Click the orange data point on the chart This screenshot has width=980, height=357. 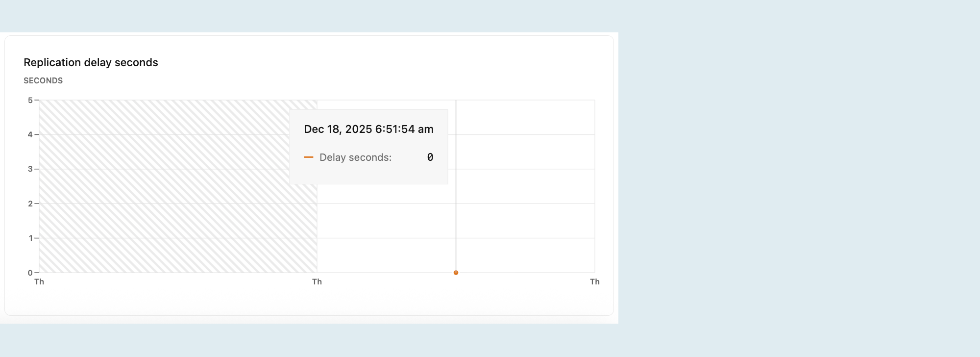coord(456,273)
